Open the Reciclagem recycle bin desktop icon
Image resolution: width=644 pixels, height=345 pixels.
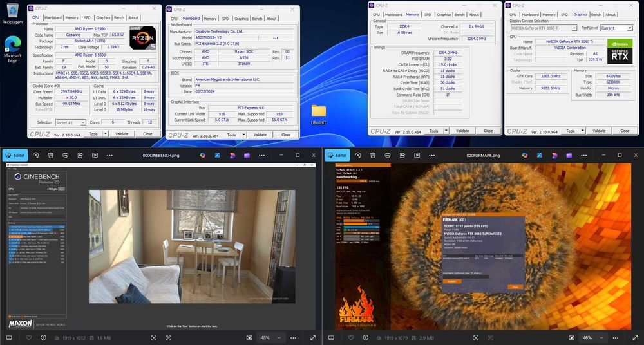point(12,13)
